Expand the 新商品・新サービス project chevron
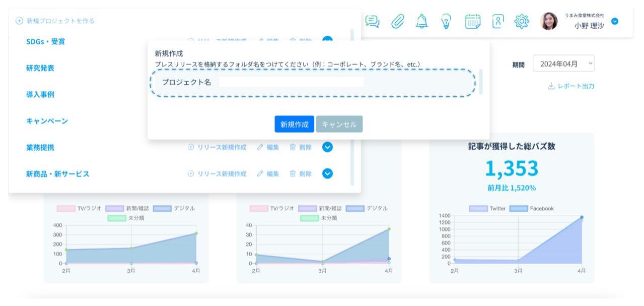Viewport: 644px width, 306px height. point(327,173)
